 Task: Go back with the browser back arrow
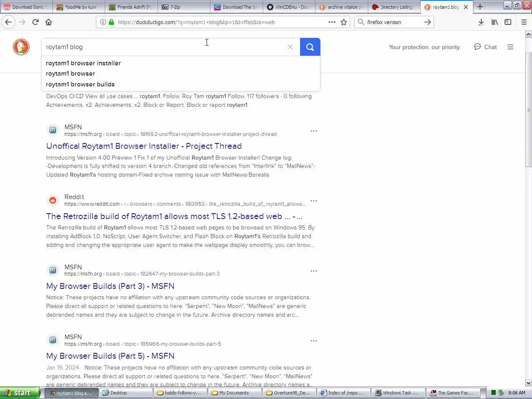8,22
